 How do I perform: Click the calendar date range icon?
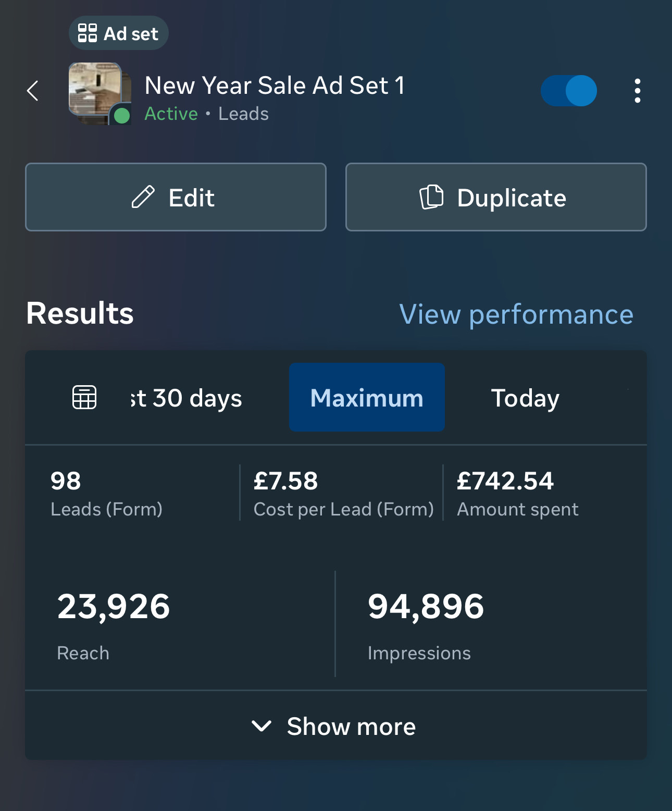[84, 398]
